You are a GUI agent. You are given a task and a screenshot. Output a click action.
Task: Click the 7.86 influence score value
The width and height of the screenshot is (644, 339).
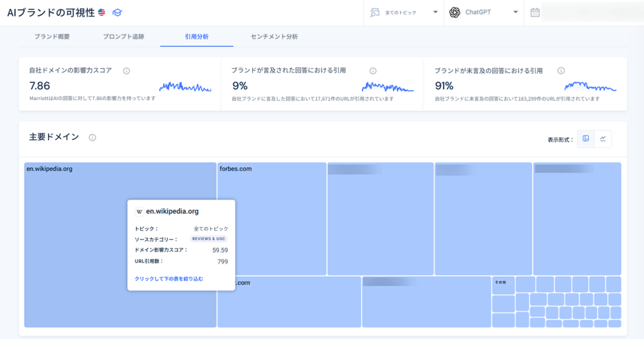click(x=40, y=86)
